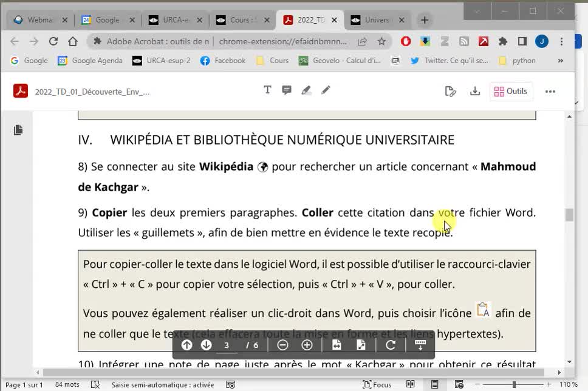Click the Word zoom slider
This screenshot has height=391, width=588.
[514, 384]
